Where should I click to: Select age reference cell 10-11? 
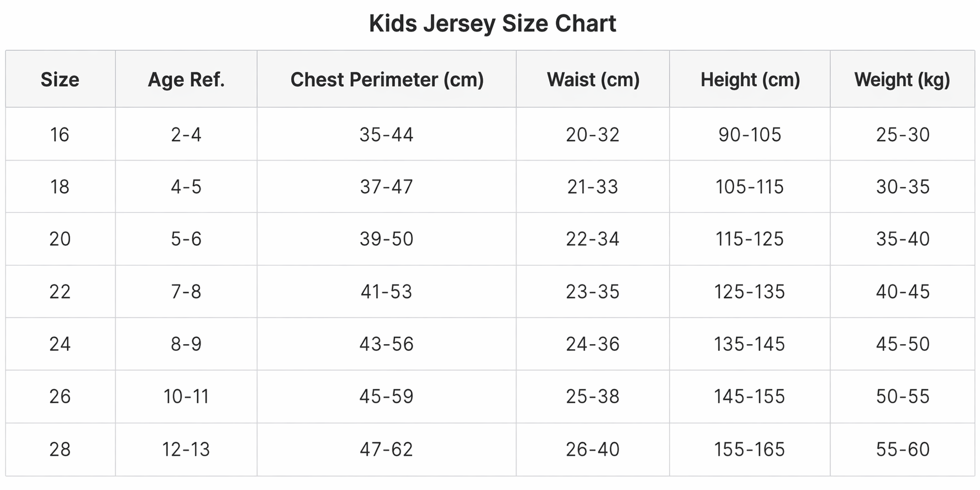click(x=186, y=397)
